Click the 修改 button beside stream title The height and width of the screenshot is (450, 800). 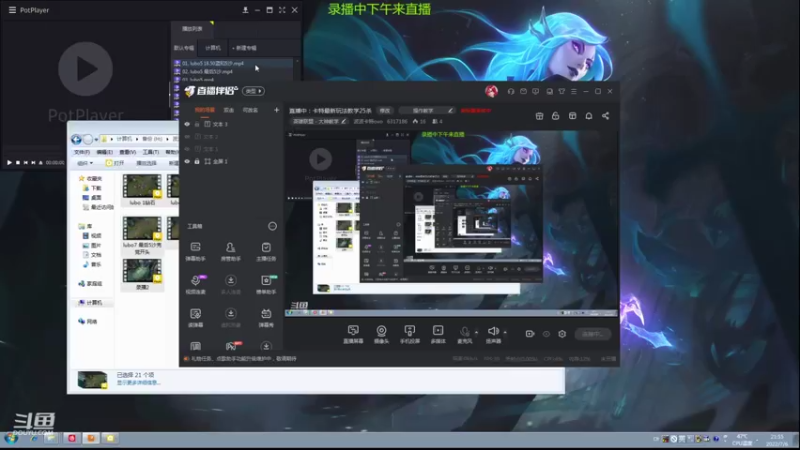click(385, 110)
